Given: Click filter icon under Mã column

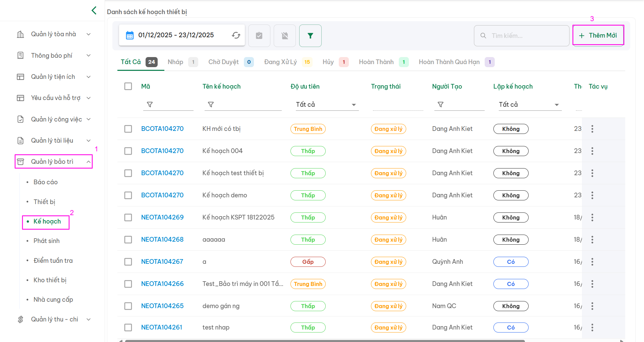Looking at the screenshot, I should [150, 105].
